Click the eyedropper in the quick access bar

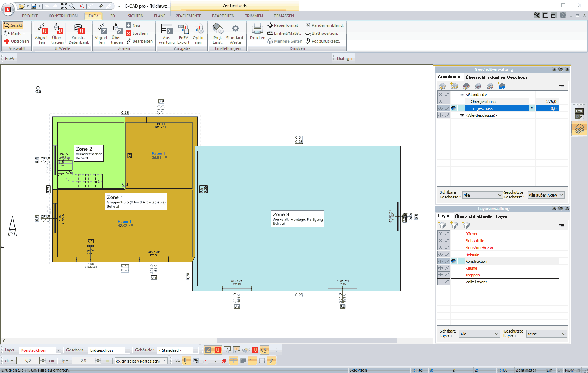[101, 6]
